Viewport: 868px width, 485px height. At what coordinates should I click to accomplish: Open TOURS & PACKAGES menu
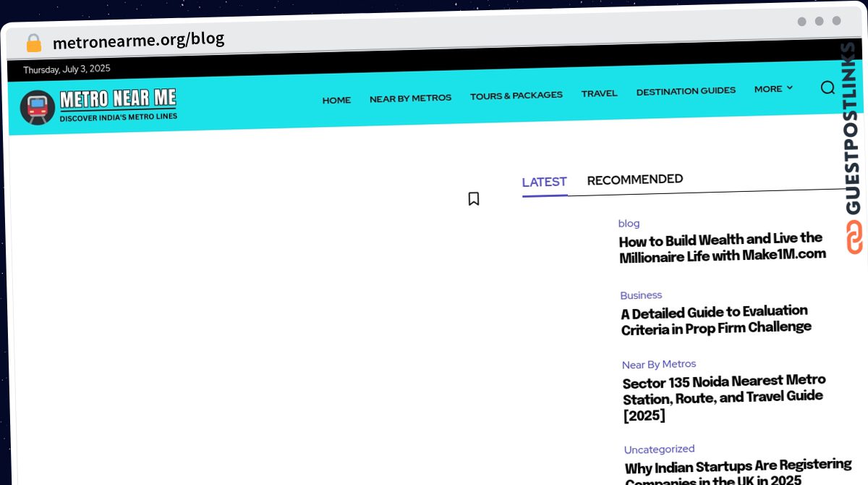coord(516,95)
